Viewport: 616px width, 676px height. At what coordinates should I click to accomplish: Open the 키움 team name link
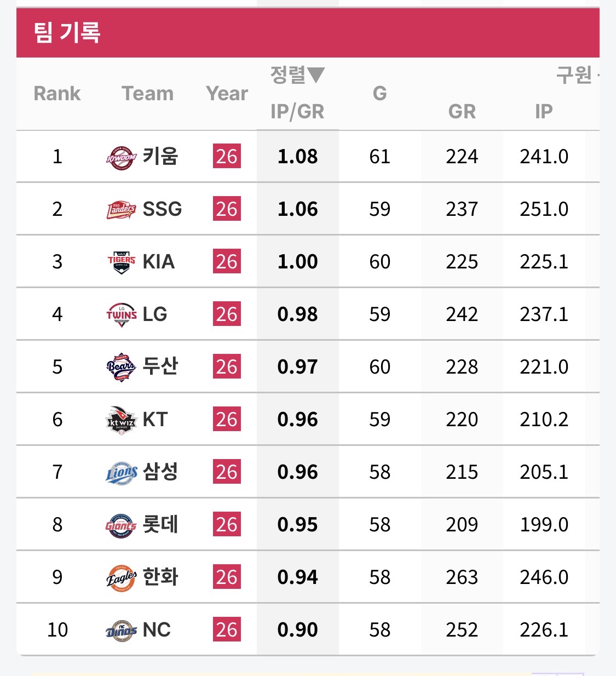tap(160, 156)
